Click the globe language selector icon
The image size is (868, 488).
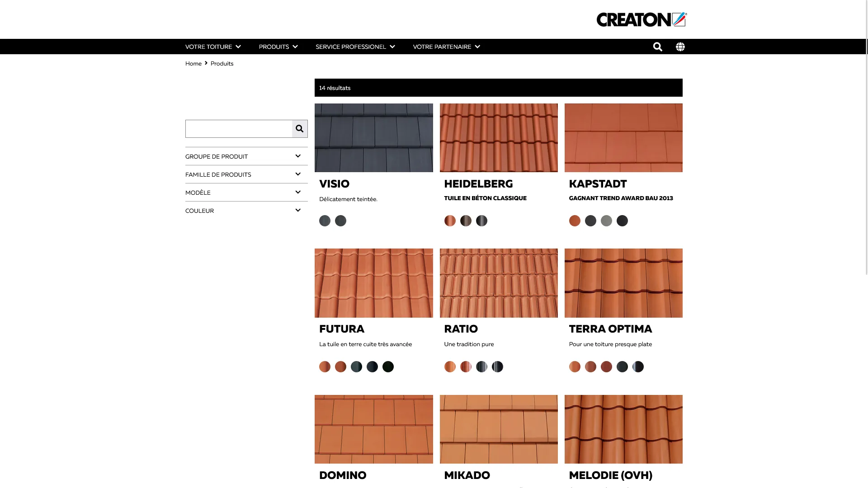[x=680, y=47]
